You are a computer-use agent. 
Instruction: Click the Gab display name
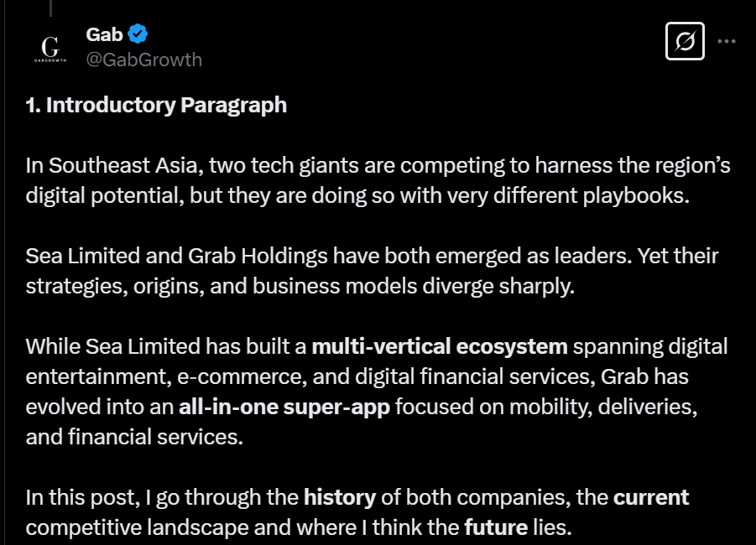(x=105, y=34)
